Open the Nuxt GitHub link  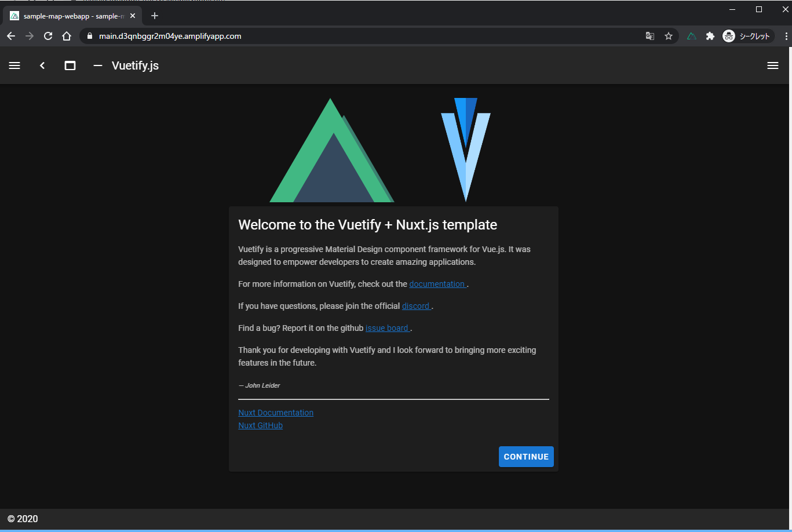(x=260, y=425)
